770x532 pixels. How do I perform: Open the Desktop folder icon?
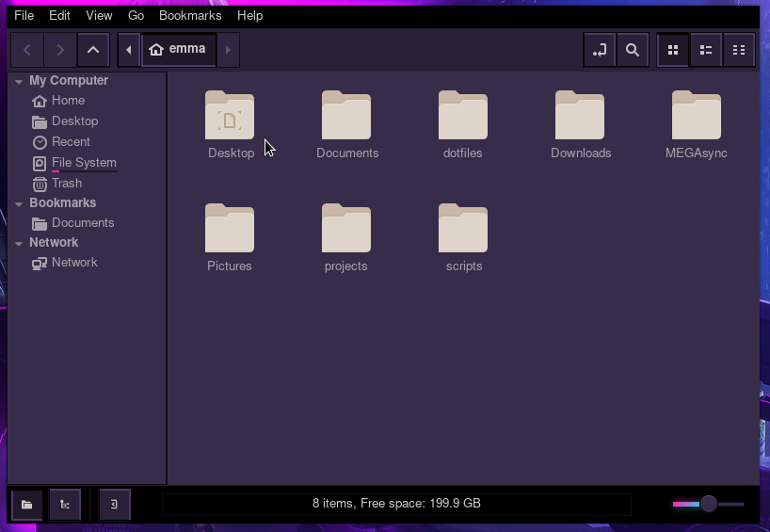coord(230,115)
